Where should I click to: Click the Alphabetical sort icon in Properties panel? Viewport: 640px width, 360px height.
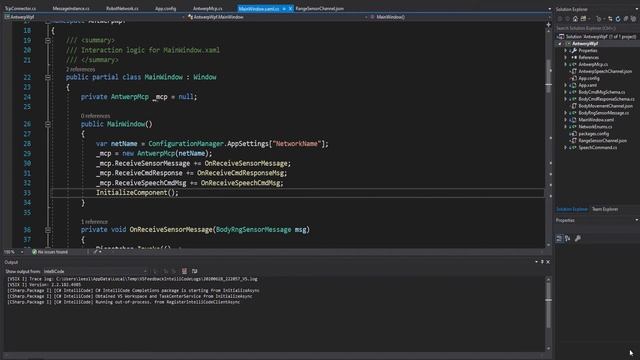coord(568,238)
